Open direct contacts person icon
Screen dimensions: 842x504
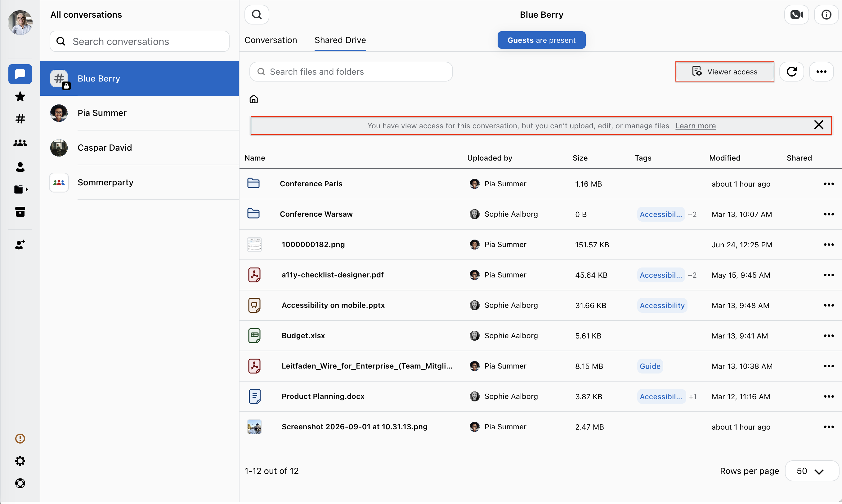point(20,167)
